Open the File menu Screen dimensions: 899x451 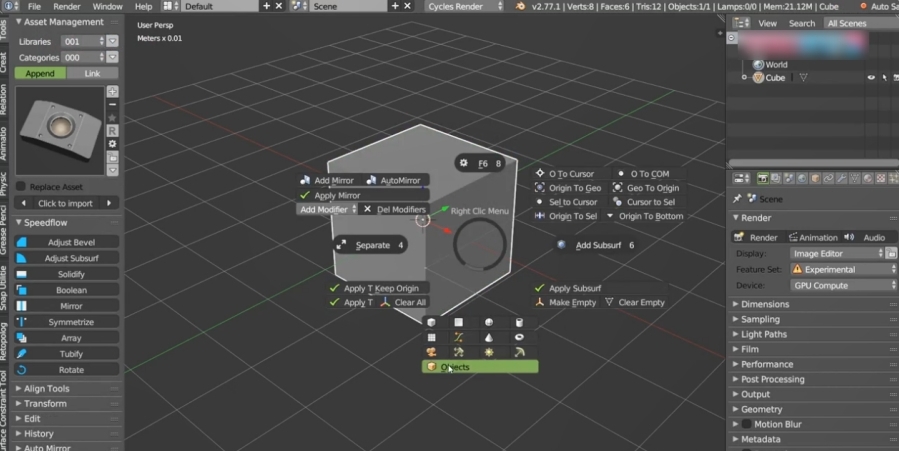[34, 6]
